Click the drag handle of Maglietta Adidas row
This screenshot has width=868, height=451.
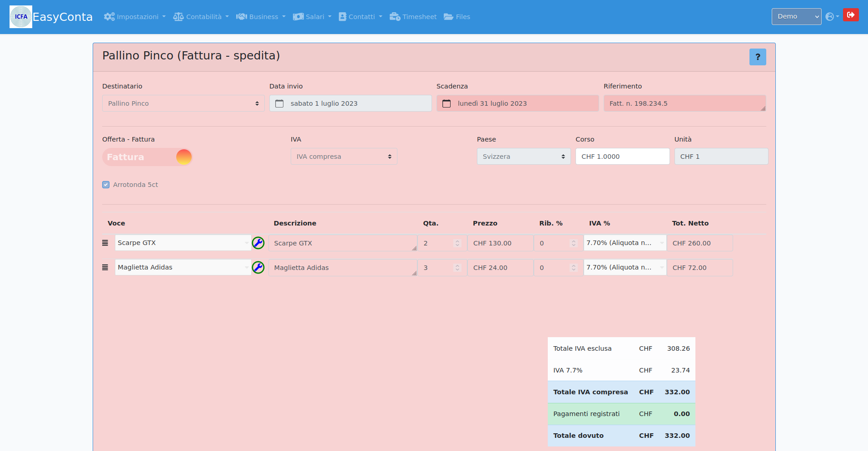tap(105, 267)
